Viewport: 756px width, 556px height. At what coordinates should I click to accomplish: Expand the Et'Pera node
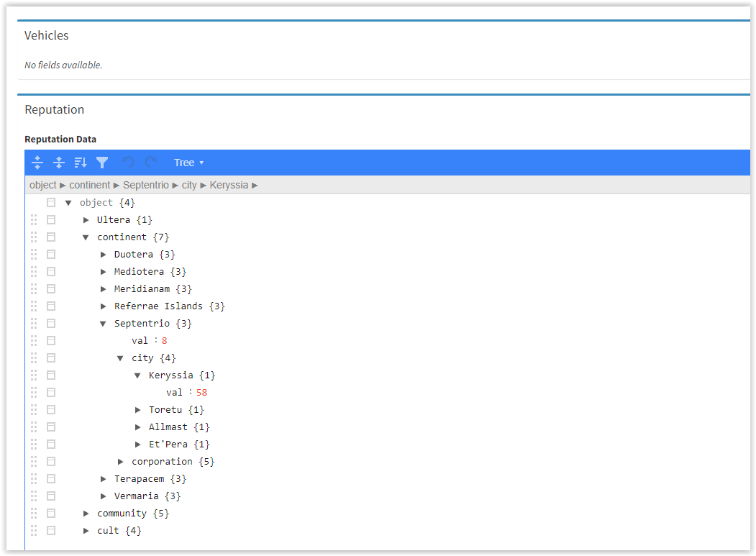point(138,445)
